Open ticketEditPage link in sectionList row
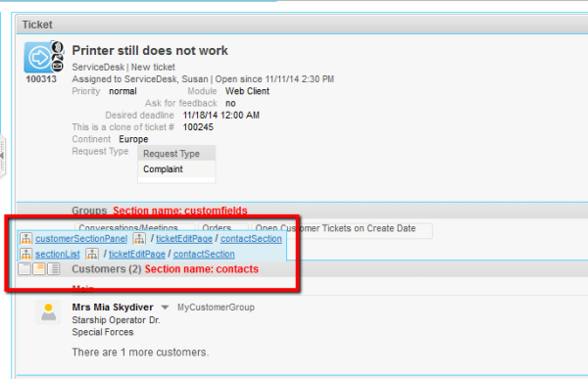 (137, 255)
